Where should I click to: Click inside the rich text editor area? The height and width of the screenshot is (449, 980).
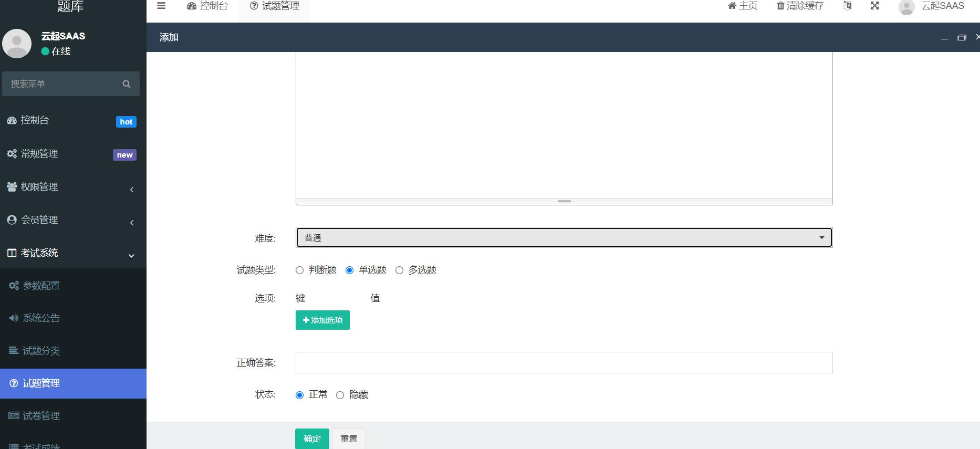[564, 125]
